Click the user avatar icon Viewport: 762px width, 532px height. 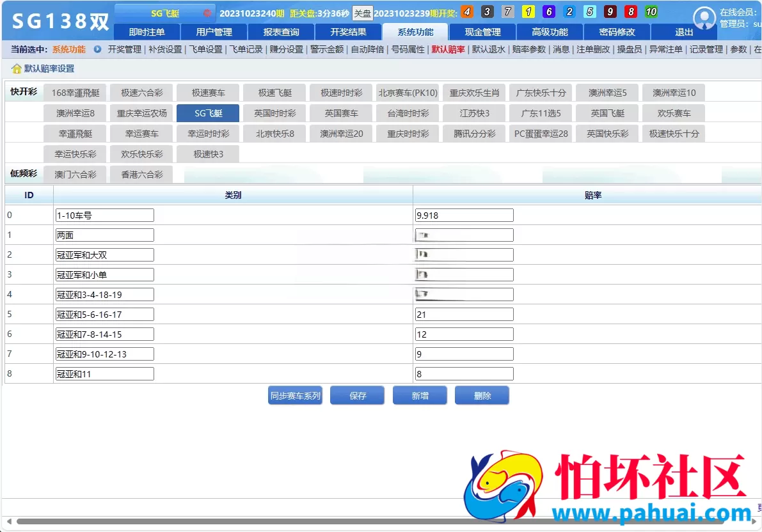pyautogui.click(x=704, y=19)
